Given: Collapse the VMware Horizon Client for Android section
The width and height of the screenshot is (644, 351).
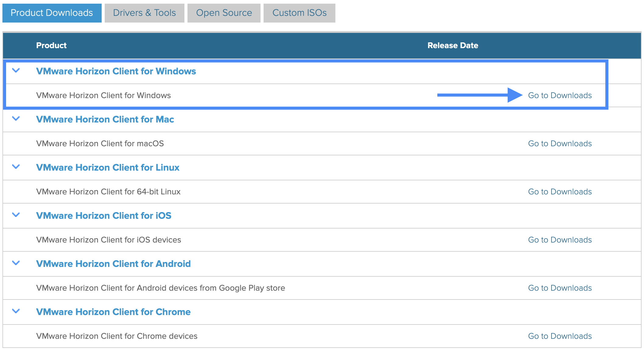Looking at the screenshot, I should click(x=16, y=263).
